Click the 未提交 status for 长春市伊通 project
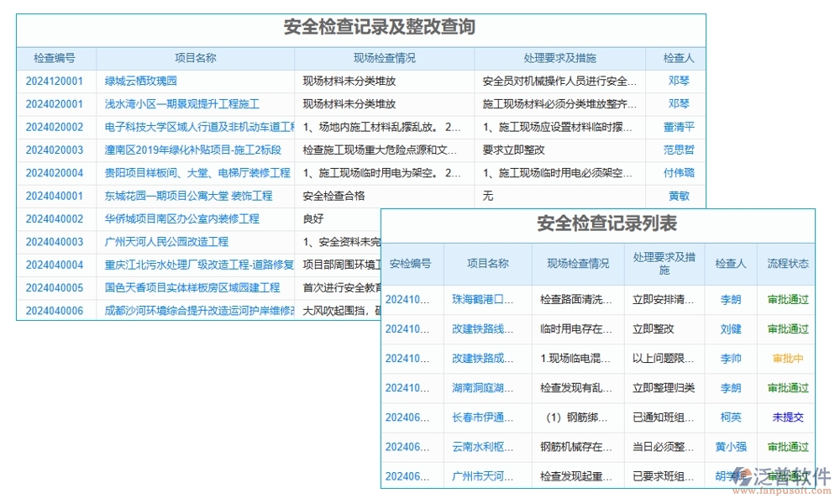The width and height of the screenshot is (840, 504). [786, 417]
